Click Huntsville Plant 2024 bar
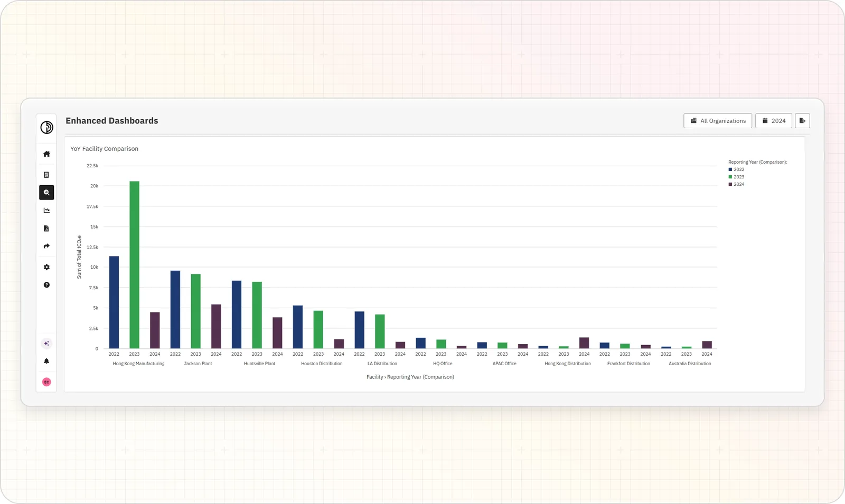 [x=277, y=333]
